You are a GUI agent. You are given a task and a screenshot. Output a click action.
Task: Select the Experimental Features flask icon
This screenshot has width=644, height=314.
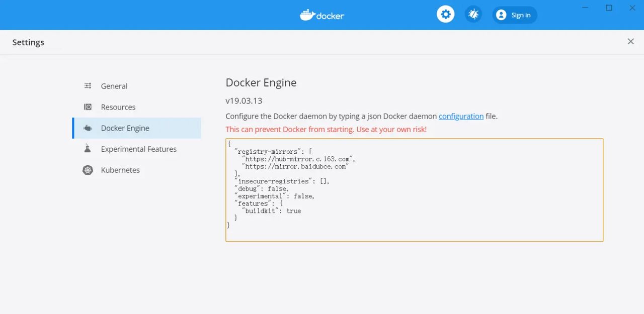88,149
